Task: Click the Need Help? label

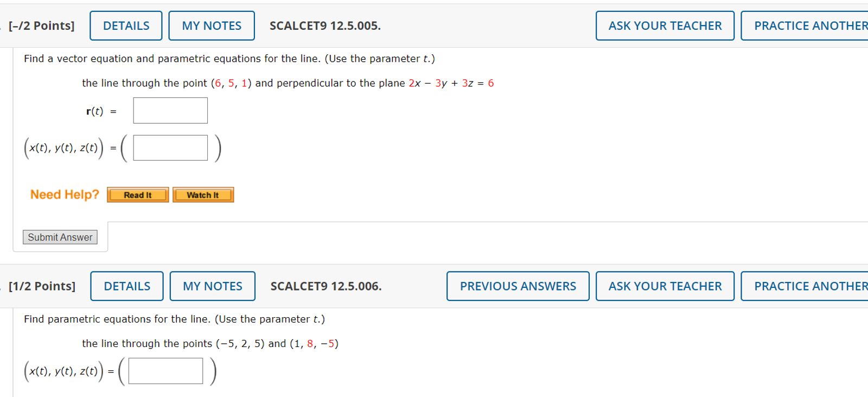Action: 64,194
